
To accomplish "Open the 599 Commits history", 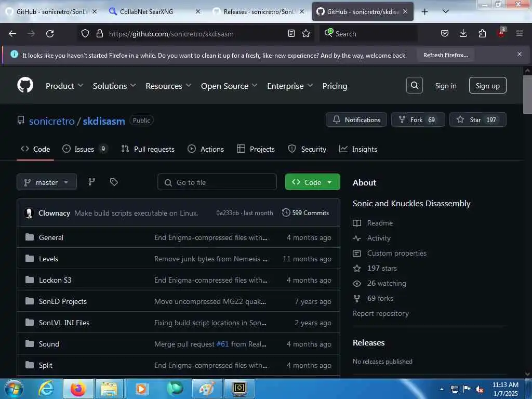I will (305, 212).
